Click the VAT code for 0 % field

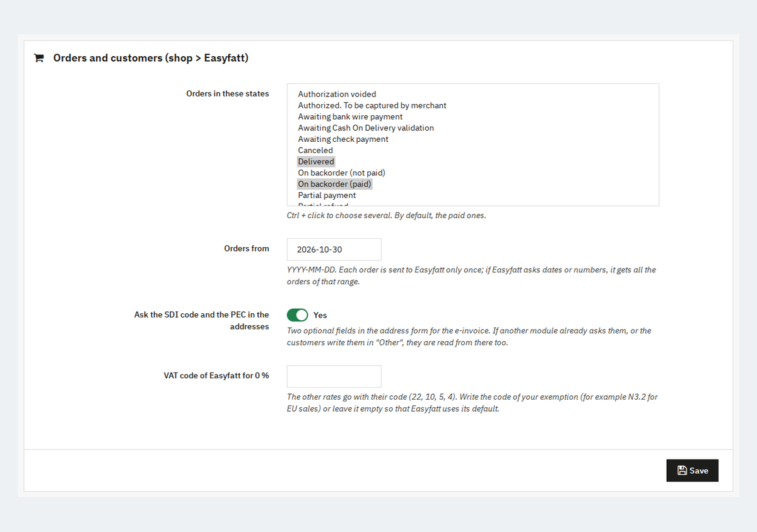(x=334, y=376)
